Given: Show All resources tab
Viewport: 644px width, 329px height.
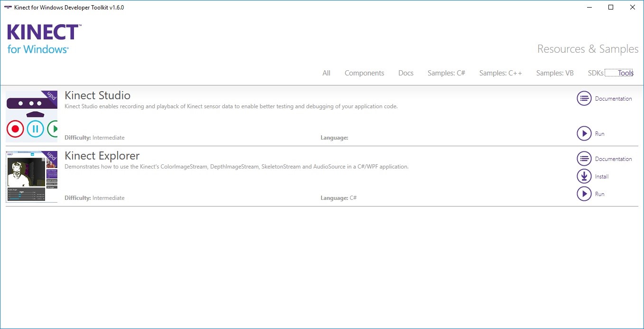Looking at the screenshot, I should pos(326,73).
